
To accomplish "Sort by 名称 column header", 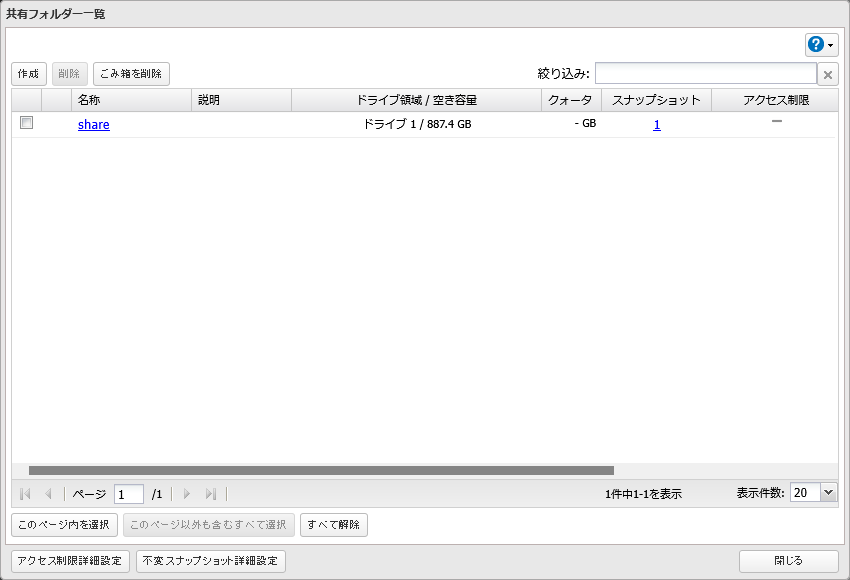I will click(131, 100).
